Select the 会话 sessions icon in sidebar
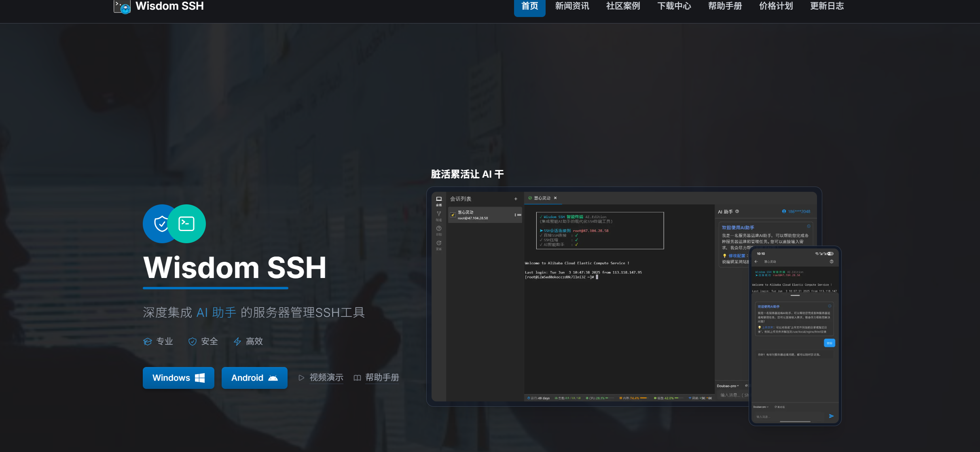Image resolution: width=980 pixels, height=452 pixels. click(x=439, y=199)
